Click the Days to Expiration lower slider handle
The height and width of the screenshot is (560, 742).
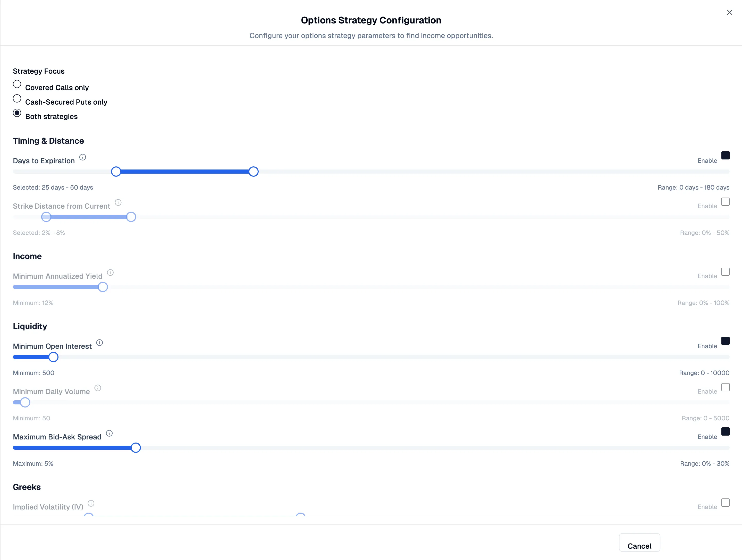click(116, 171)
